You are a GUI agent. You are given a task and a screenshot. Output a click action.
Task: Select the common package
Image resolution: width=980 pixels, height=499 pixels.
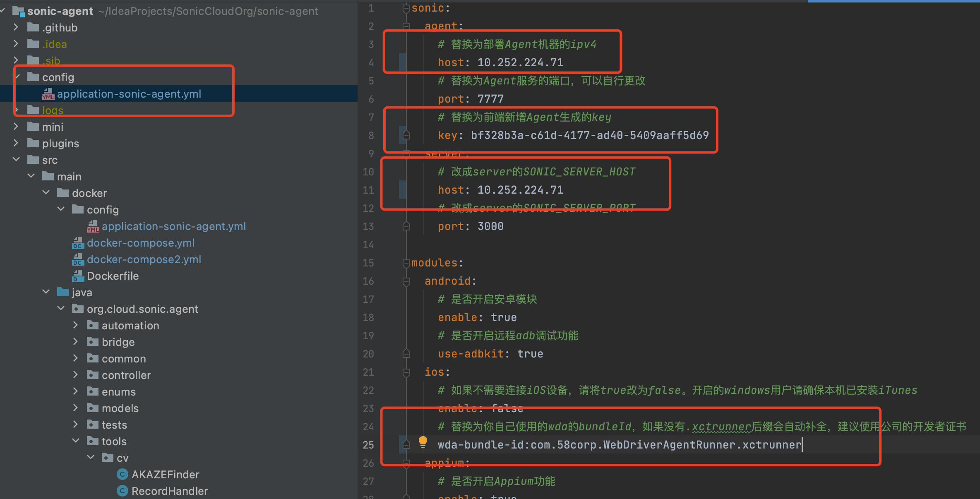124,359
